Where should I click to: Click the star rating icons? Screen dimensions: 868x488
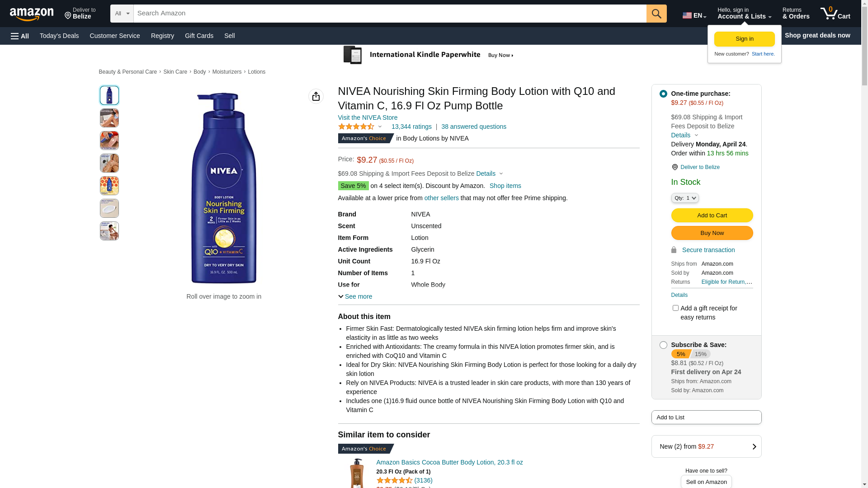click(356, 127)
